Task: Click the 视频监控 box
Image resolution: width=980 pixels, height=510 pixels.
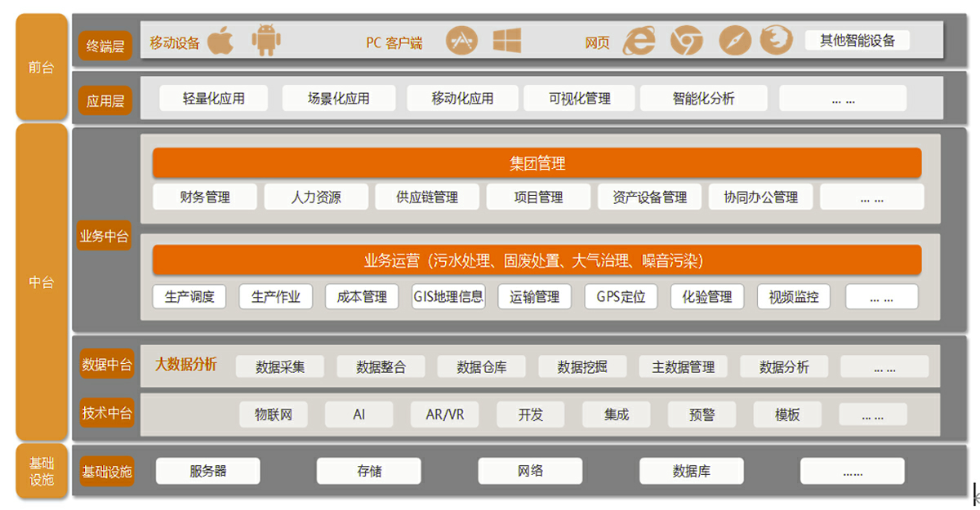Action: [x=794, y=296]
